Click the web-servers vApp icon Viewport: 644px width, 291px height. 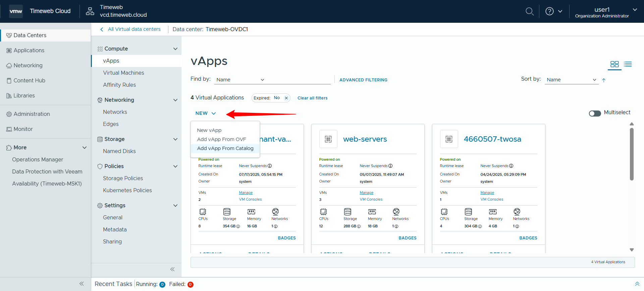(328, 139)
